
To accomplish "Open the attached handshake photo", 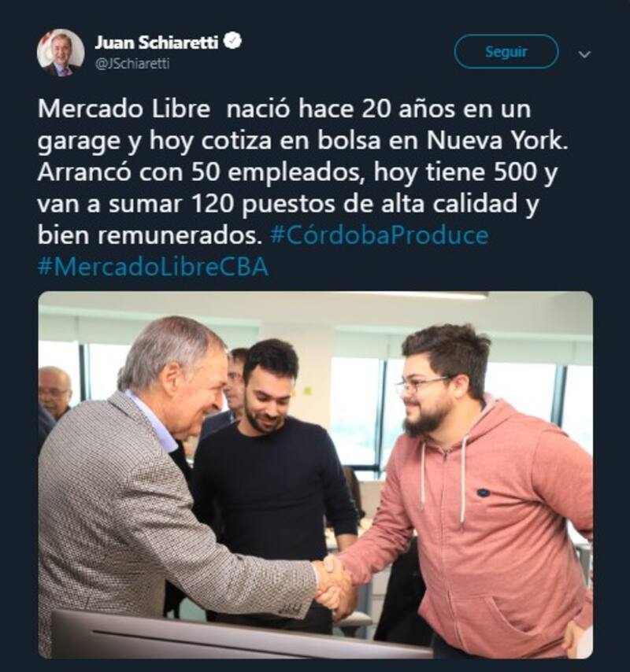I will coord(316,474).
